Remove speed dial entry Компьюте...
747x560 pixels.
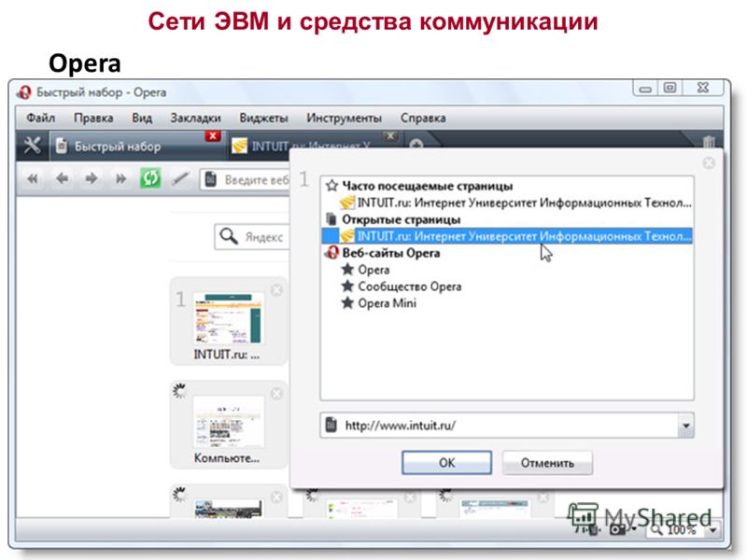pos(276,394)
